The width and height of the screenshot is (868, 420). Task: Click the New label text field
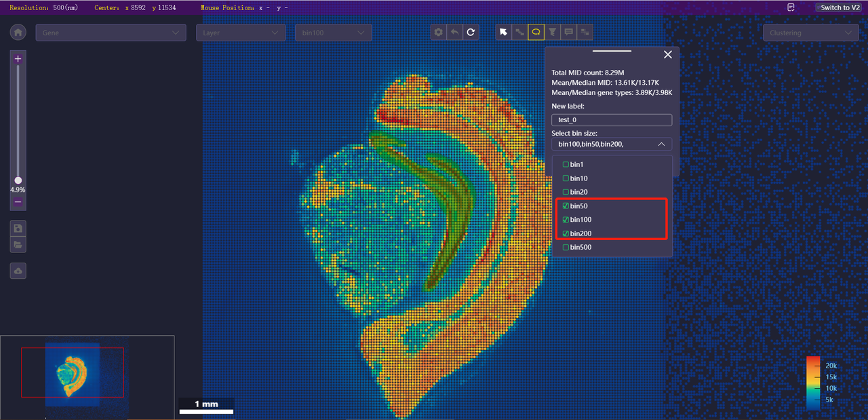point(611,120)
